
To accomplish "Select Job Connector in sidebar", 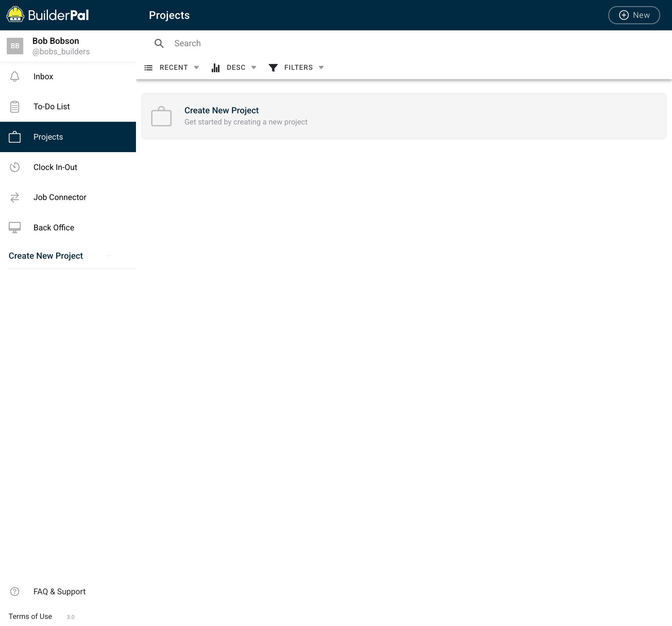I will tap(60, 197).
